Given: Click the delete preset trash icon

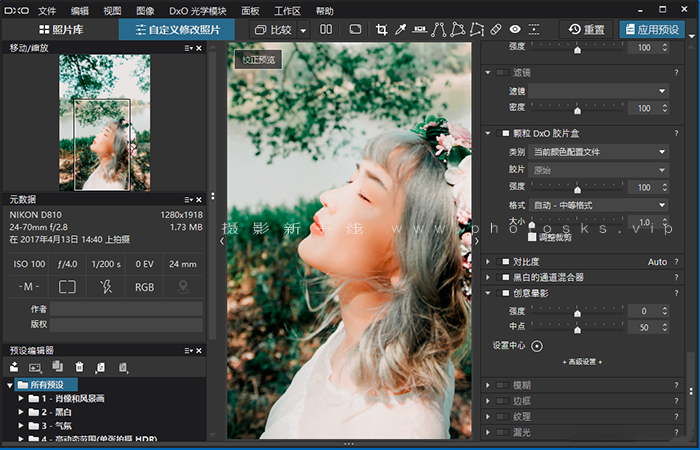Looking at the screenshot, I should click(79, 367).
